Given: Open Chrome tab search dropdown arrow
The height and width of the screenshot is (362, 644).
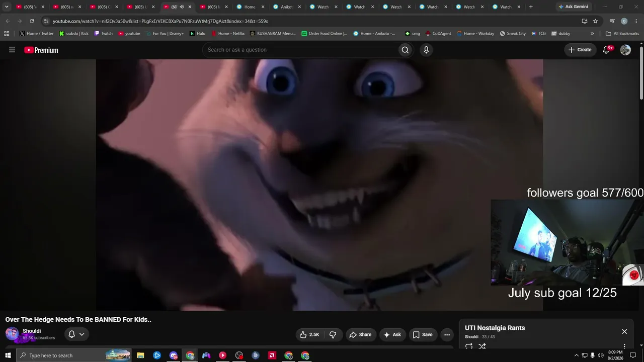Looking at the screenshot, I should point(7,7).
